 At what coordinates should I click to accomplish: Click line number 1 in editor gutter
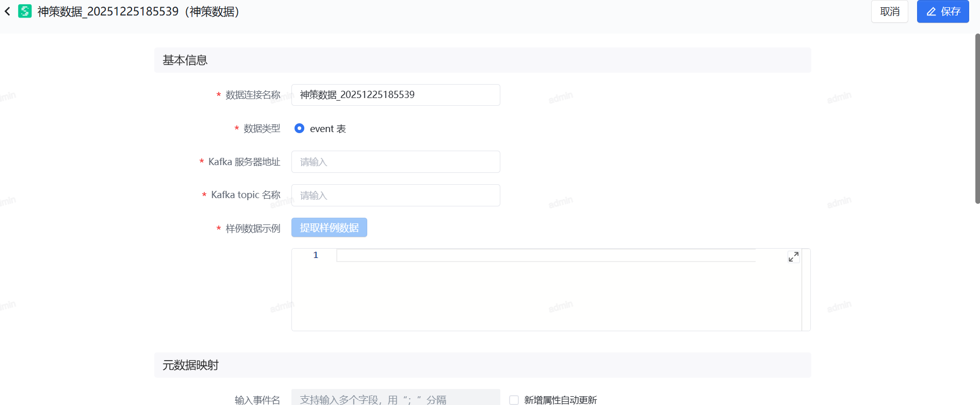point(316,255)
